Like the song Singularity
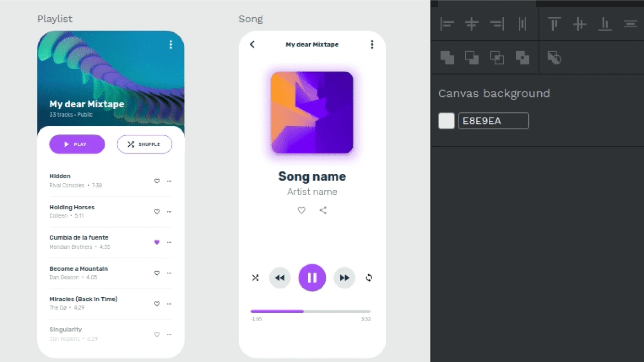 [x=157, y=334]
